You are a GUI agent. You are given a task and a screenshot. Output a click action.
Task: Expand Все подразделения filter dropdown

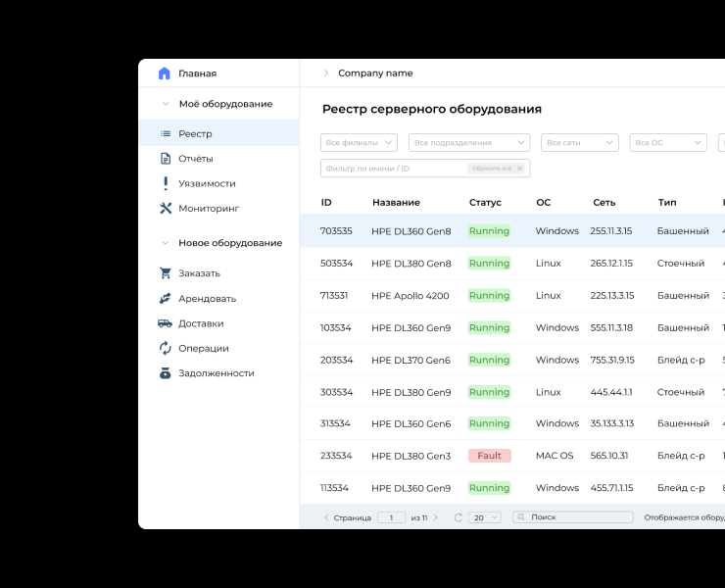pos(468,143)
